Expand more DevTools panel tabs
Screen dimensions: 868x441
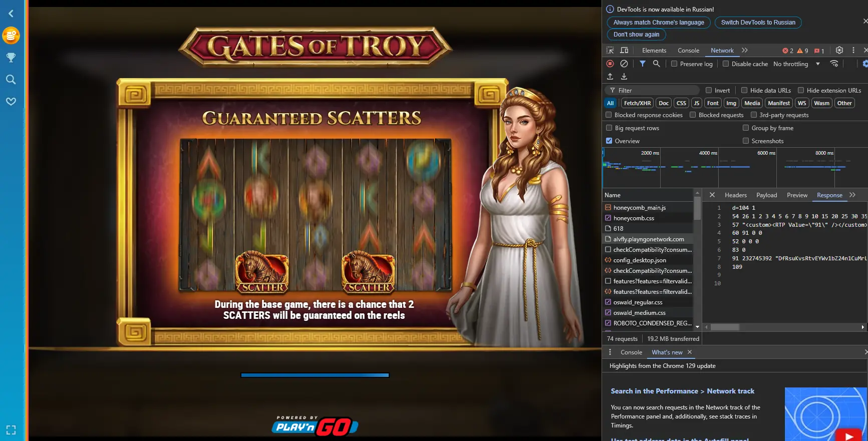point(745,51)
